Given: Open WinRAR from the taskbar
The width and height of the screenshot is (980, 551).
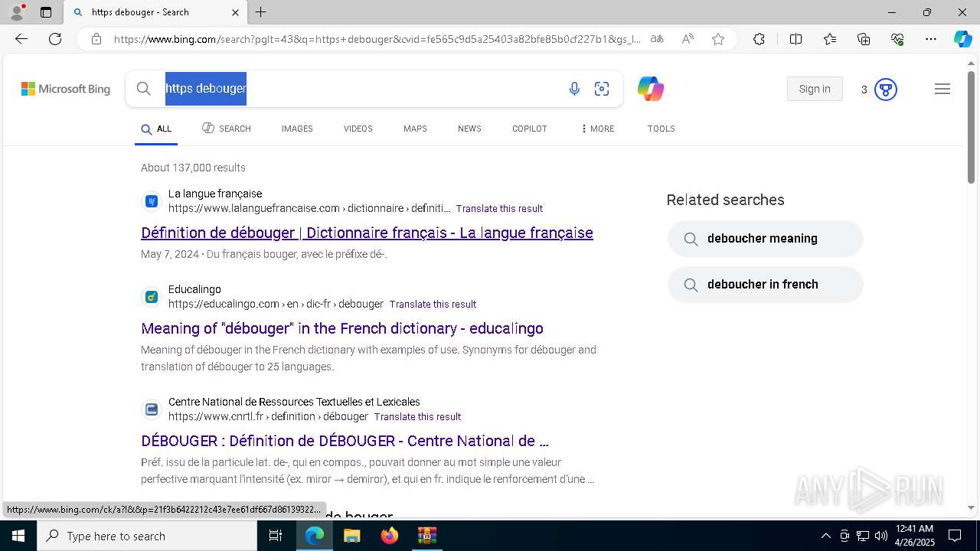Looking at the screenshot, I should pos(426,536).
